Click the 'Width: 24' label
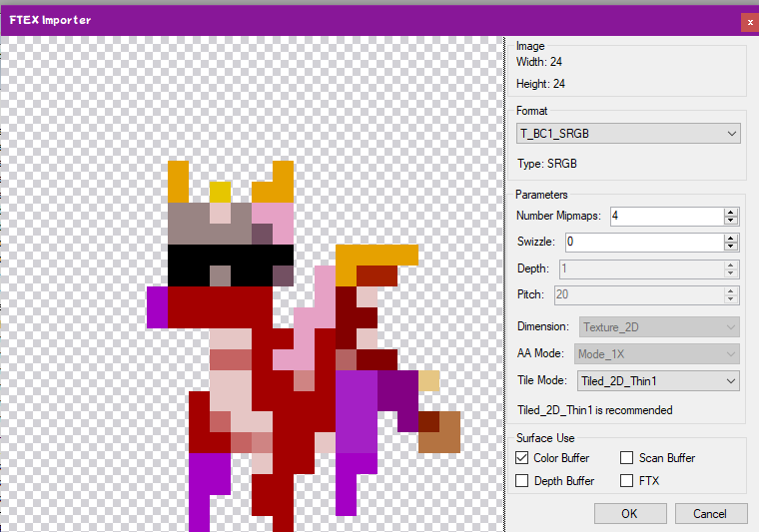Image resolution: width=759 pixels, height=532 pixels. click(538, 62)
